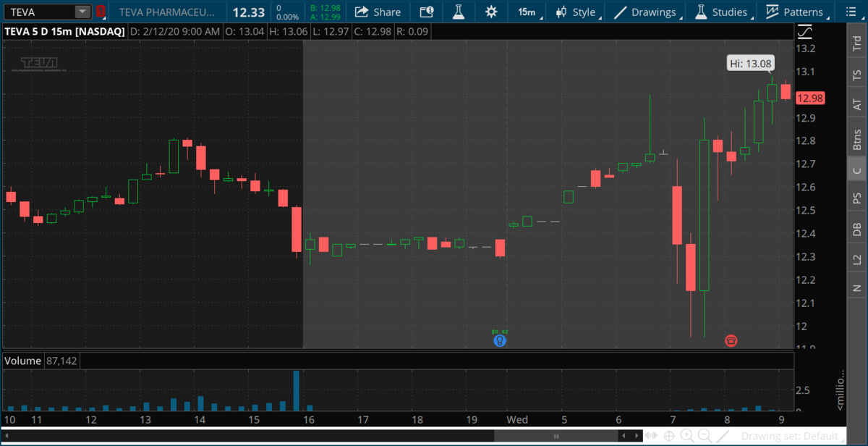Open the Trd side tab

pyautogui.click(x=857, y=44)
